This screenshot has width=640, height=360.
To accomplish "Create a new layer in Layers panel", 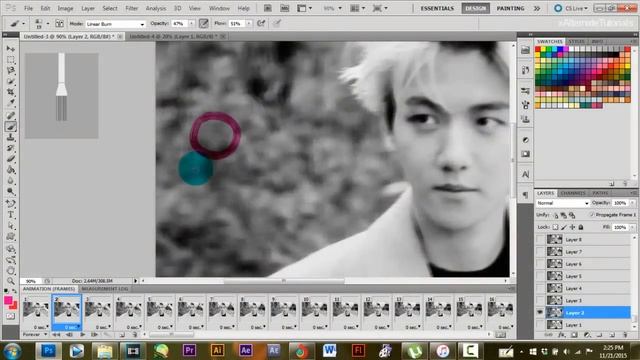I will point(612,335).
